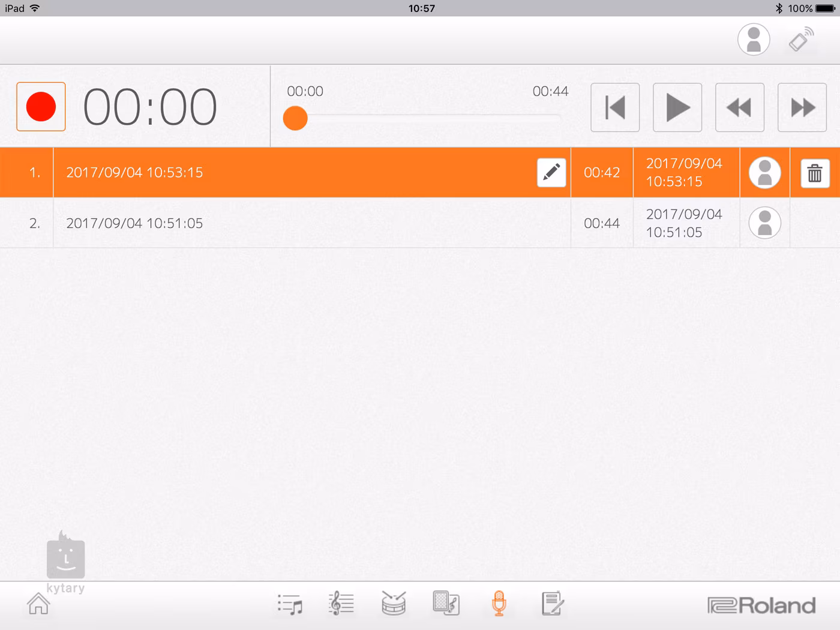
Task: Delete recording 1 using trash icon
Action: pos(814,173)
